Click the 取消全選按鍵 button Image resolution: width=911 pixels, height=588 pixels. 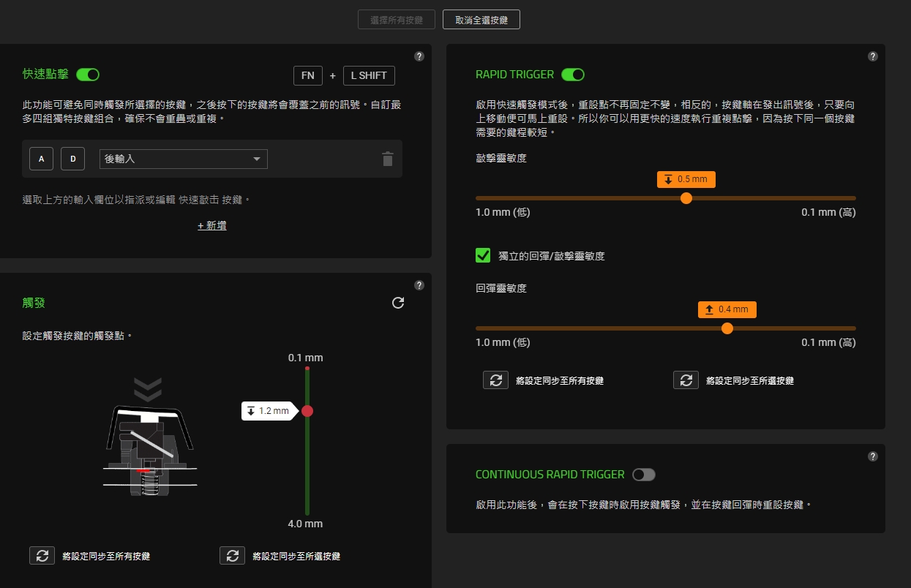(x=481, y=19)
